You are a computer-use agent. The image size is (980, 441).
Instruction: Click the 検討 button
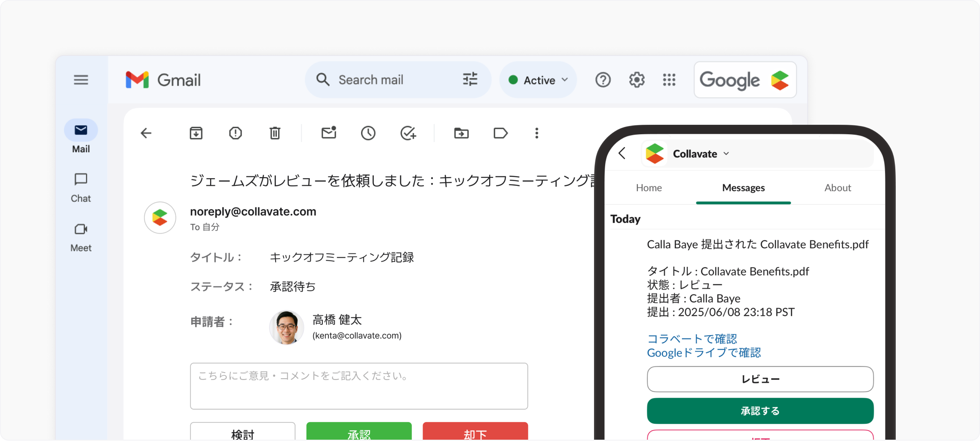coord(243,432)
